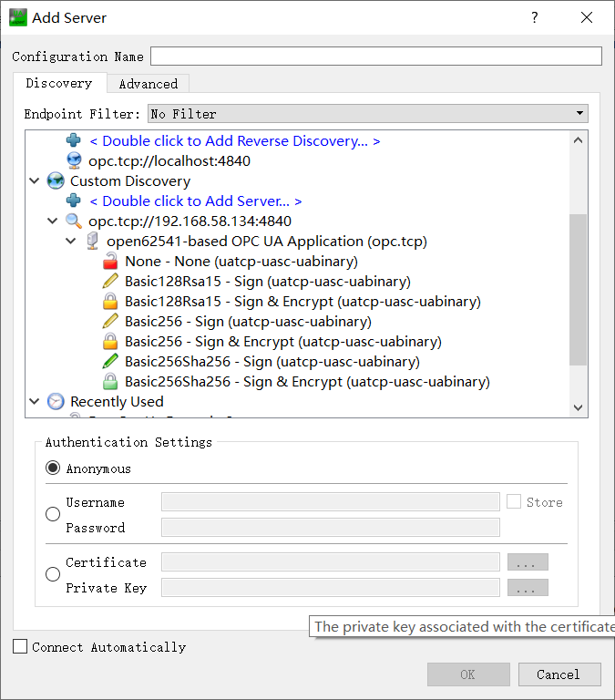The image size is (615, 700).
Task: Select Basic128Rsa15 - Sign endpoint text
Action: pyautogui.click(x=268, y=282)
